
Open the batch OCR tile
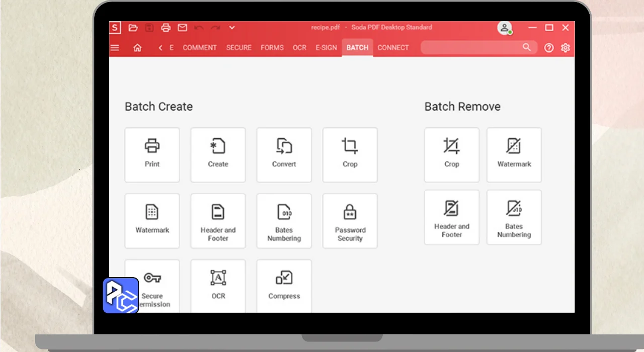coord(218,286)
